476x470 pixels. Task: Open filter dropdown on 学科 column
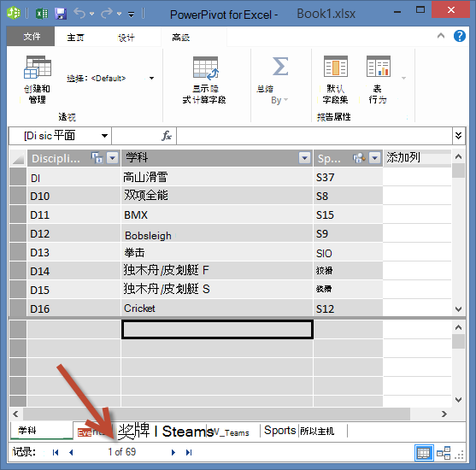[x=304, y=158]
